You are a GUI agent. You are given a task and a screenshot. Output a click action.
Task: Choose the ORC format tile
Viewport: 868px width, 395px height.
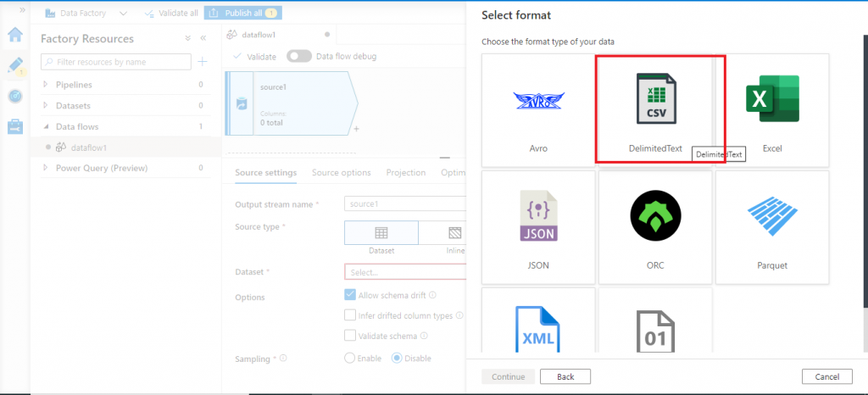[655, 227]
